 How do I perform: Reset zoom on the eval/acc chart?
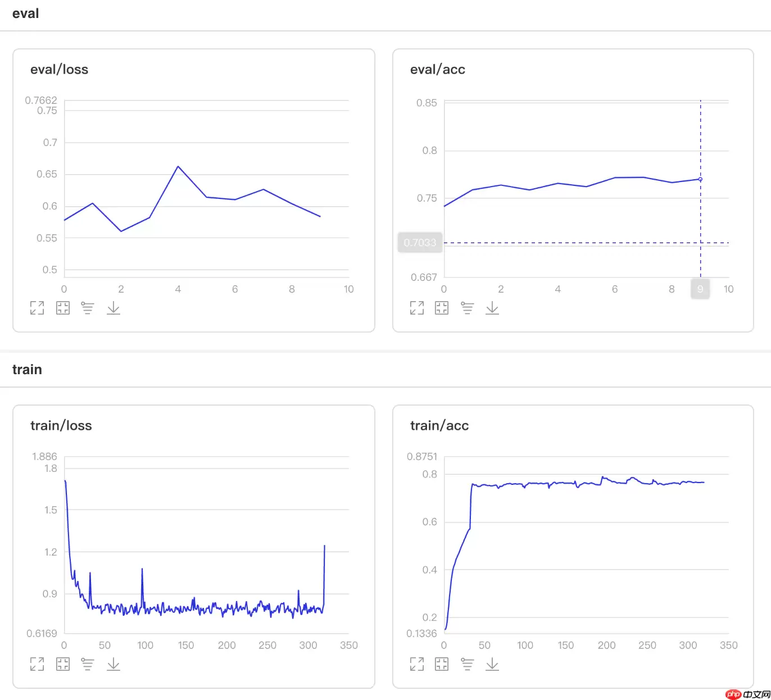(x=442, y=308)
